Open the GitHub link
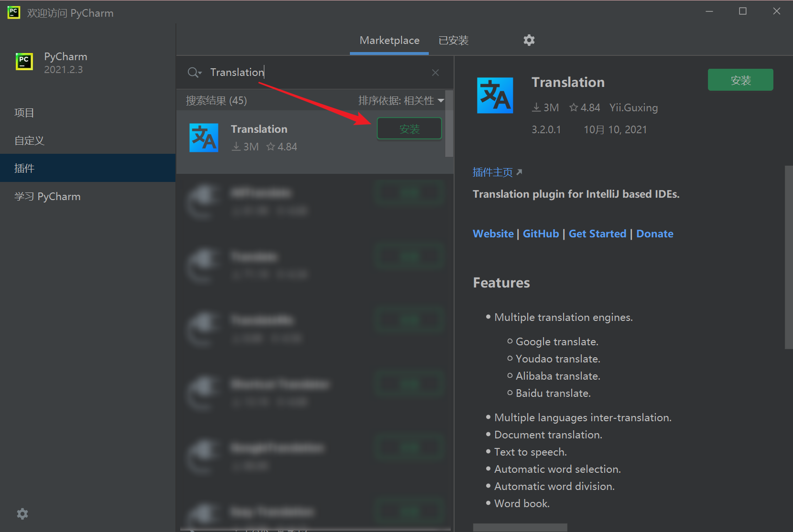The image size is (793, 532). (x=541, y=234)
